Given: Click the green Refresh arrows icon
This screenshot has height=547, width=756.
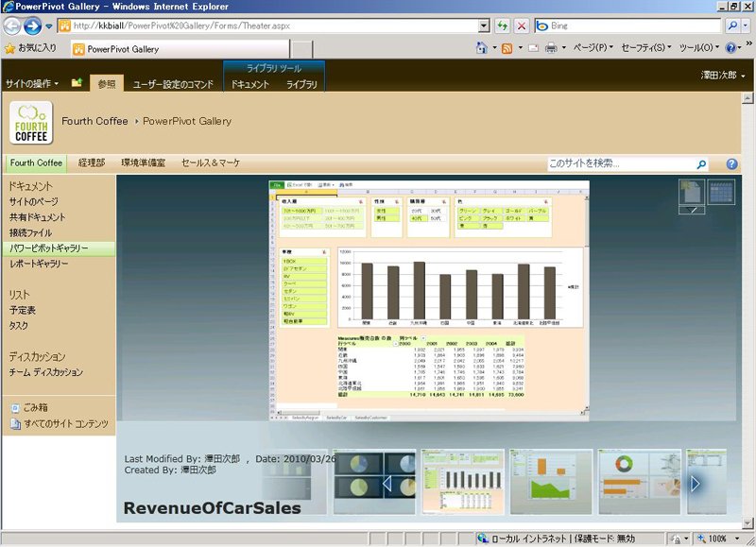Looking at the screenshot, I should click(503, 26).
